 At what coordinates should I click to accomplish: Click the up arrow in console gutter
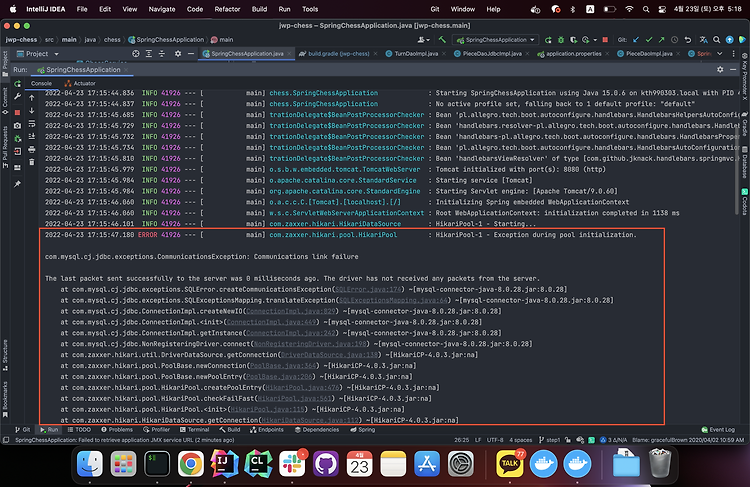(x=32, y=98)
